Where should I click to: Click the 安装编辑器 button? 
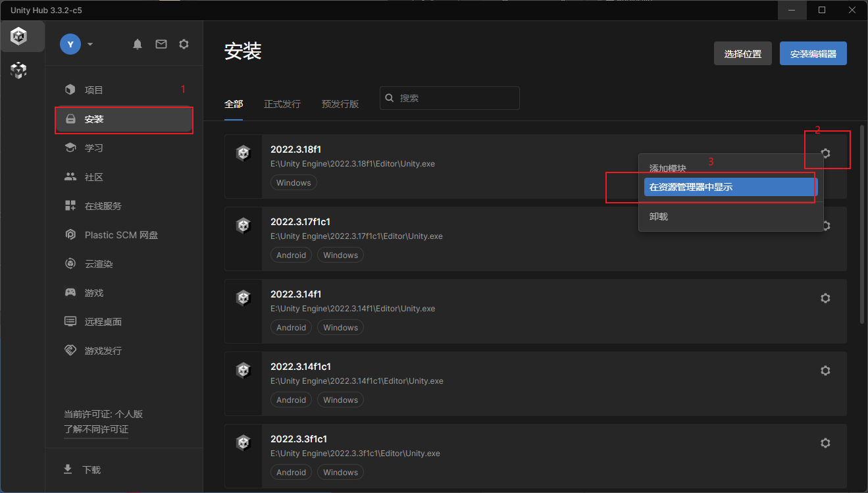coord(813,53)
